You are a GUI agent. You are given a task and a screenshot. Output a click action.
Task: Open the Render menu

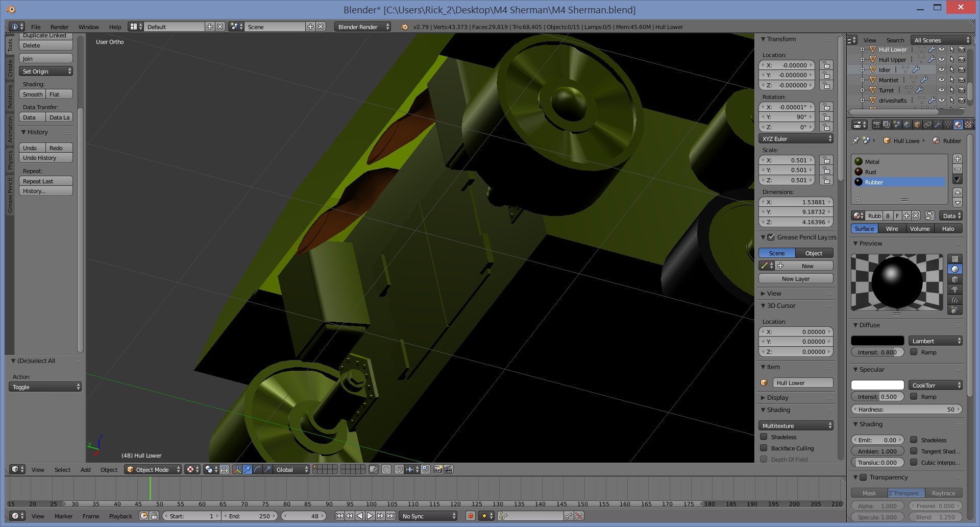(x=59, y=27)
